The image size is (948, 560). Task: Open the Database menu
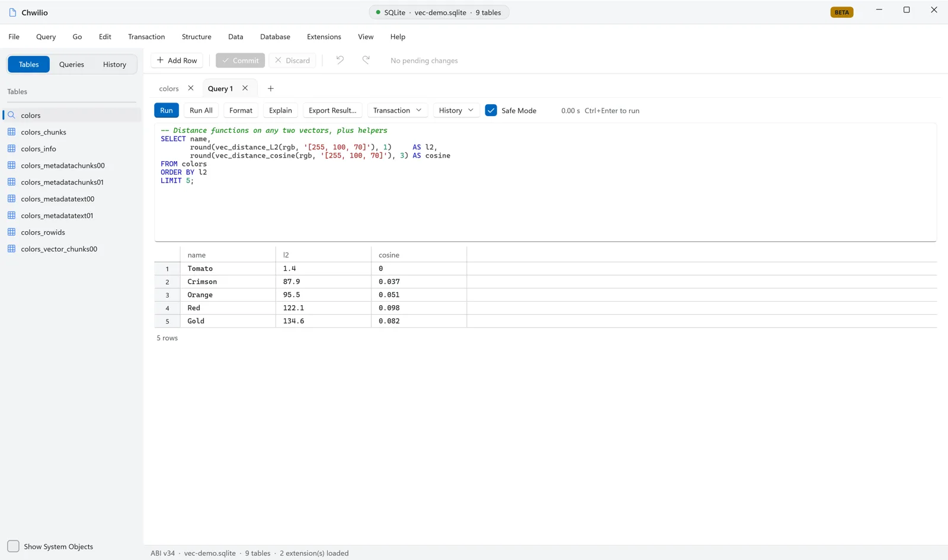(275, 37)
